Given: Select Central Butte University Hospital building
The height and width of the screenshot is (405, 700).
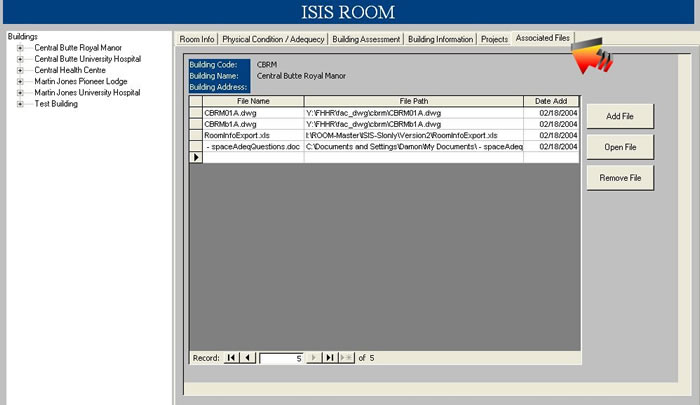Looking at the screenshot, I should click(88, 59).
